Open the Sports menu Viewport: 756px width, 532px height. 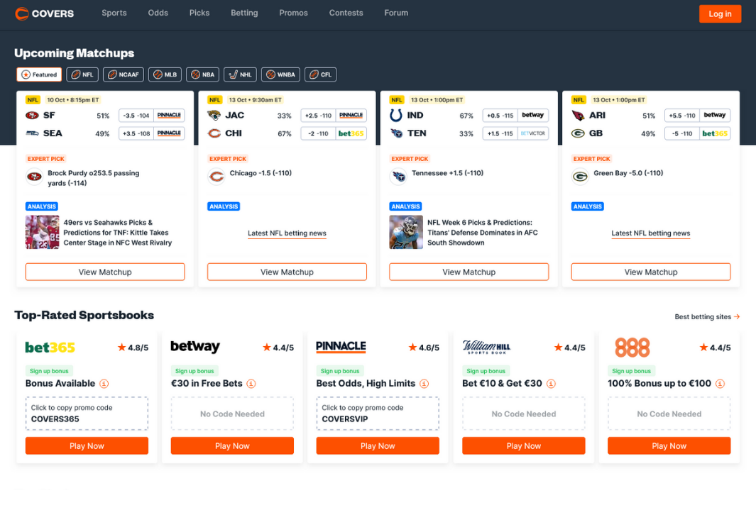pyautogui.click(x=114, y=13)
